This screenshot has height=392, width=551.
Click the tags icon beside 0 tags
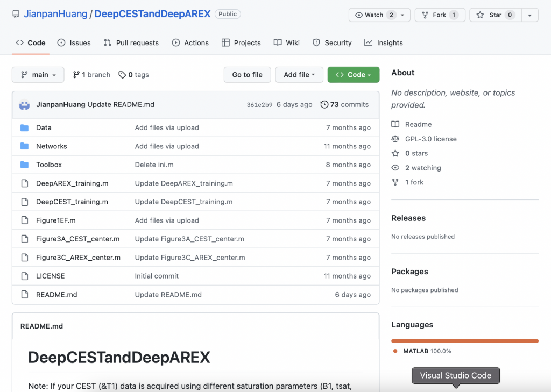point(122,75)
